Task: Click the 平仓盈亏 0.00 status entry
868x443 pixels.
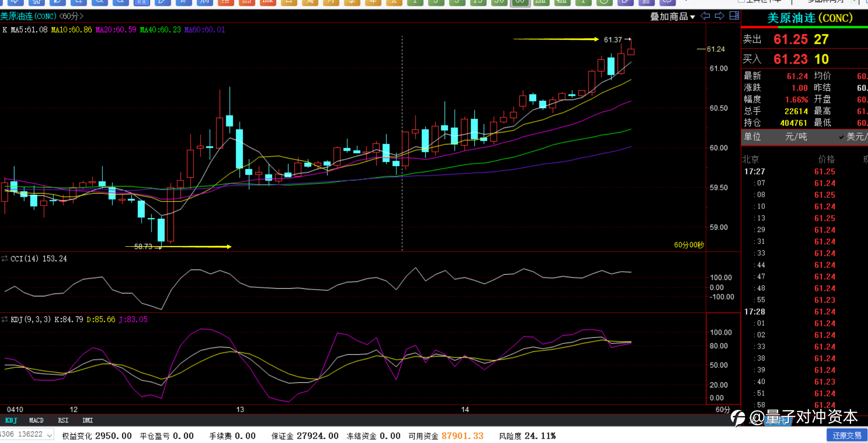Action: [166, 436]
